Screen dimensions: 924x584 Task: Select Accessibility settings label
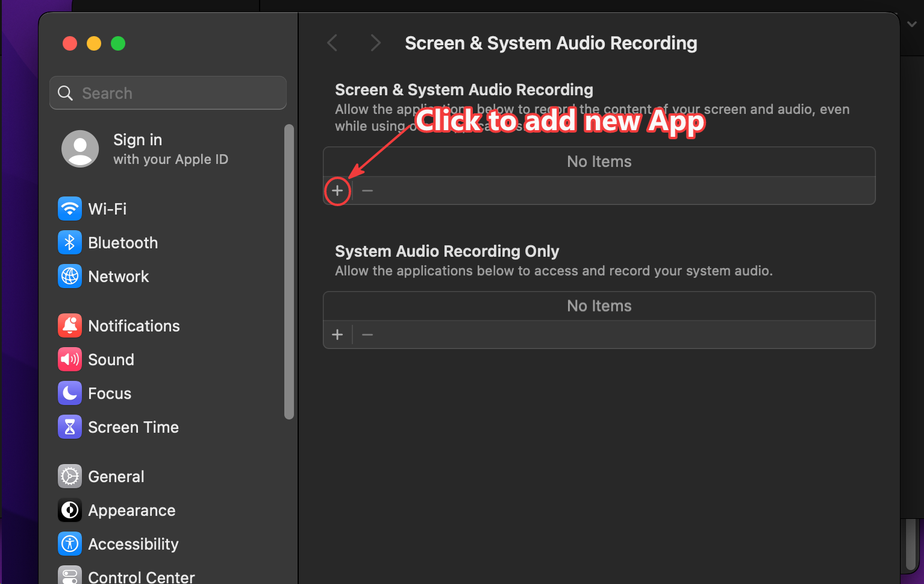134,544
